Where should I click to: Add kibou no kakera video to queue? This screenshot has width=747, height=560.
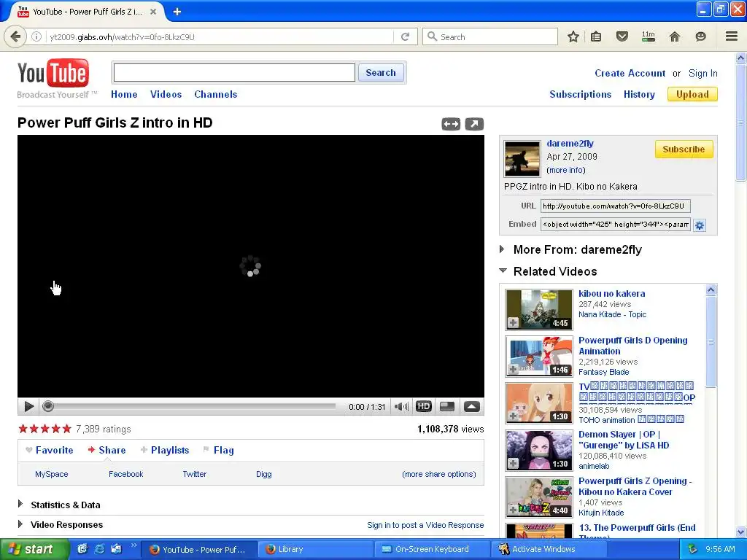coord(513,323)
